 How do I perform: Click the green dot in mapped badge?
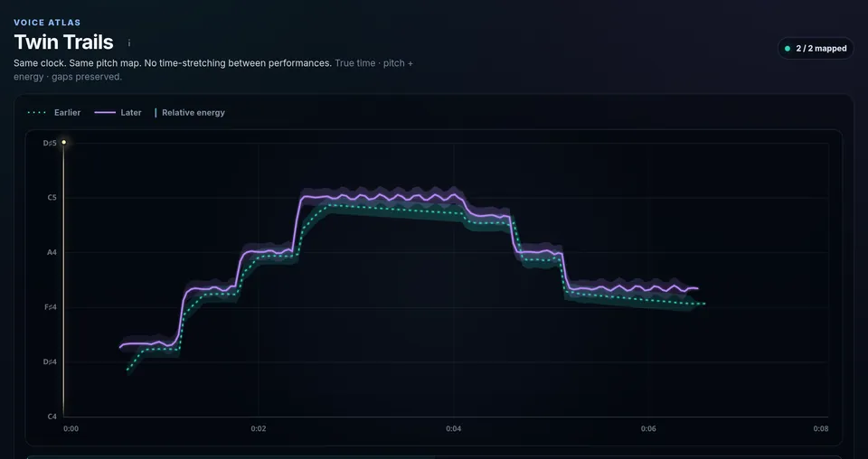pos(788,49)
